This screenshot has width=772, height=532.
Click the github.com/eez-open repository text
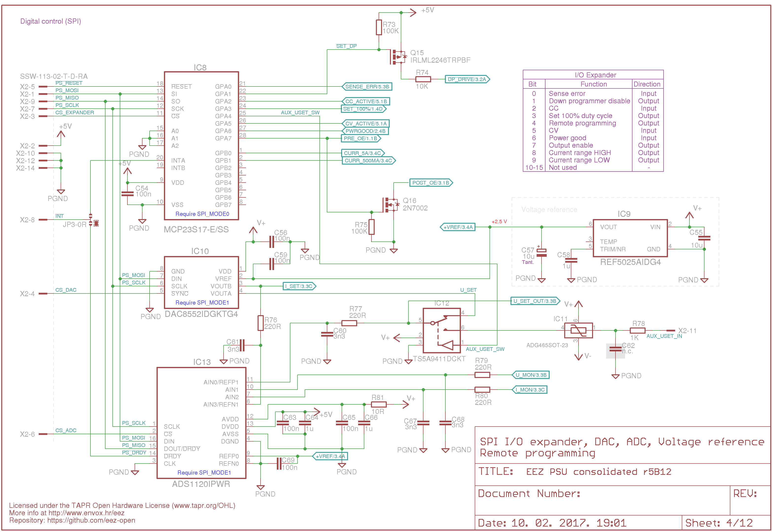(x=91, y=520)
